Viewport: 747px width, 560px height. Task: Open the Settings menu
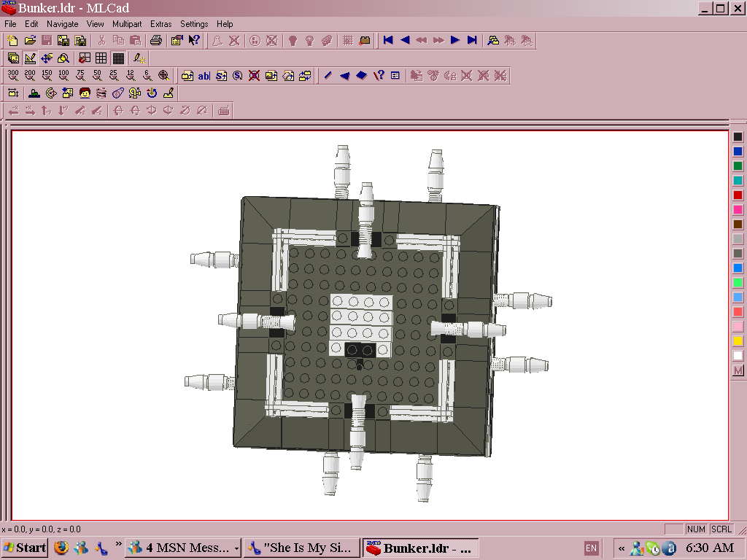click(194, 24)
